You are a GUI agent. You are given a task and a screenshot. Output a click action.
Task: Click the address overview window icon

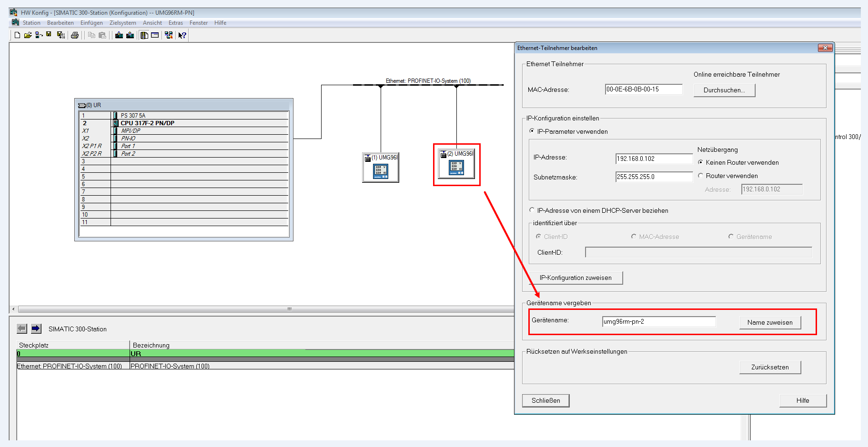155,35
